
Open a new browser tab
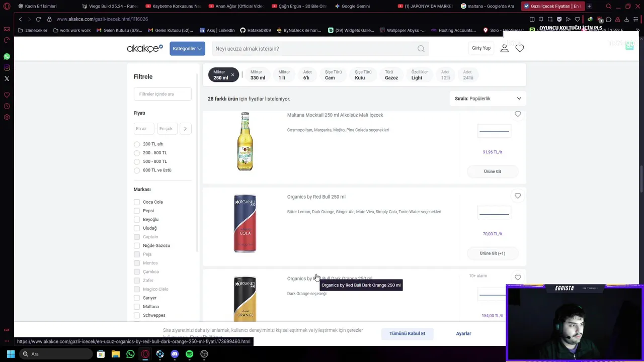589,6
